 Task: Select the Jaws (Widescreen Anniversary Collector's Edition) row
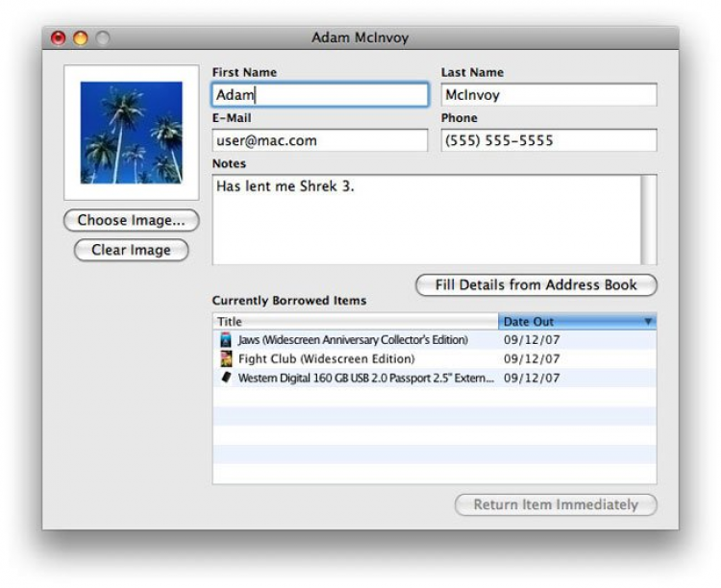[x=435, y=340]
